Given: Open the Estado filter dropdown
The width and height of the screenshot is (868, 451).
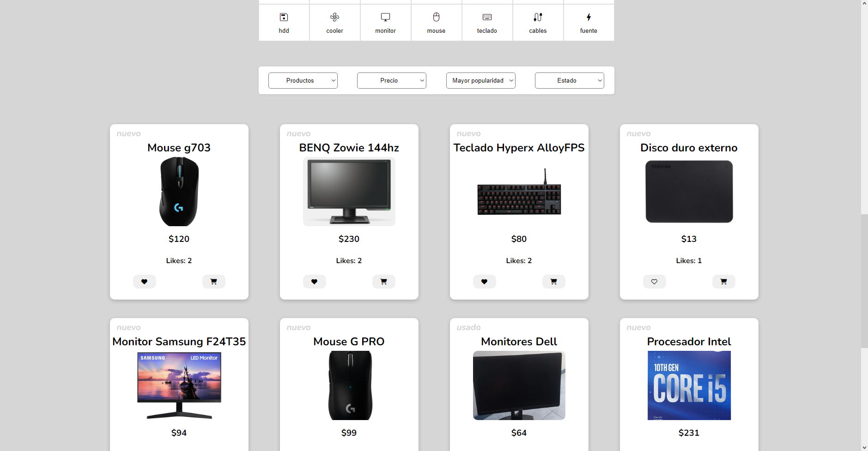Looking at the screenshot, I should click(569, 80).
